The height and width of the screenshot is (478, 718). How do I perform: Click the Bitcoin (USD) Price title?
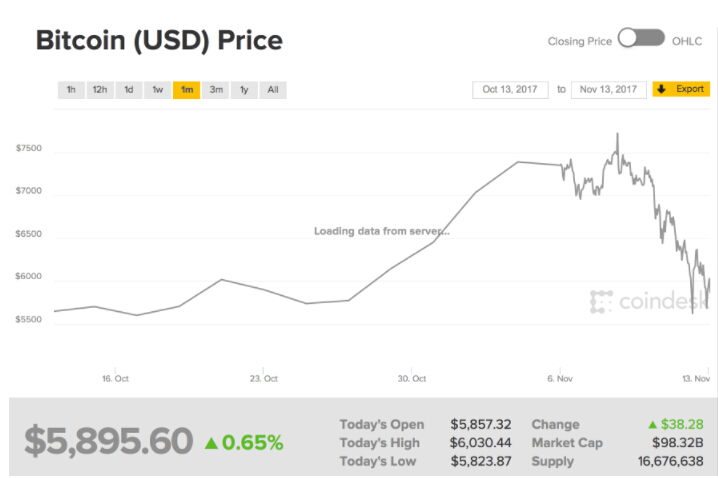159,41
